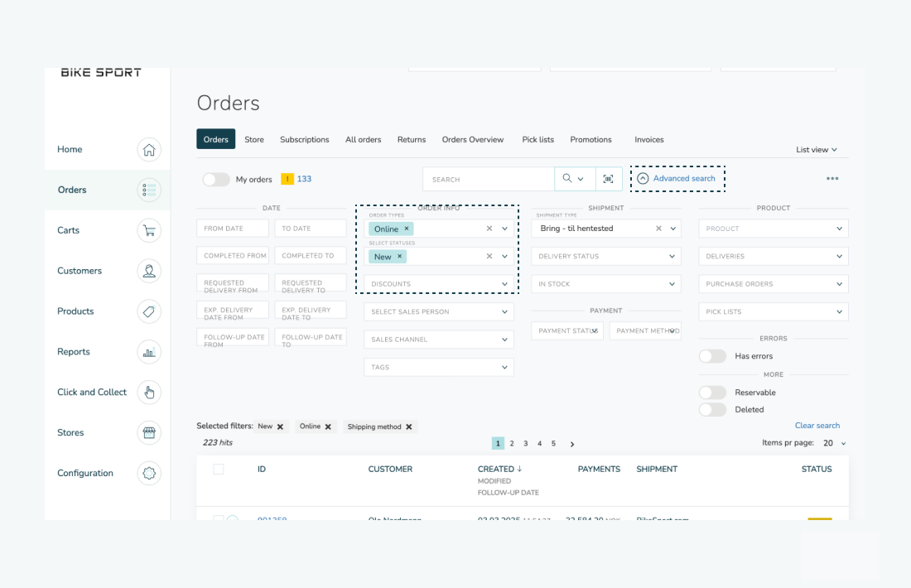This screenshot has height=588, width=911.
Task: Clear all selected statuses
Action: point(489,256)
